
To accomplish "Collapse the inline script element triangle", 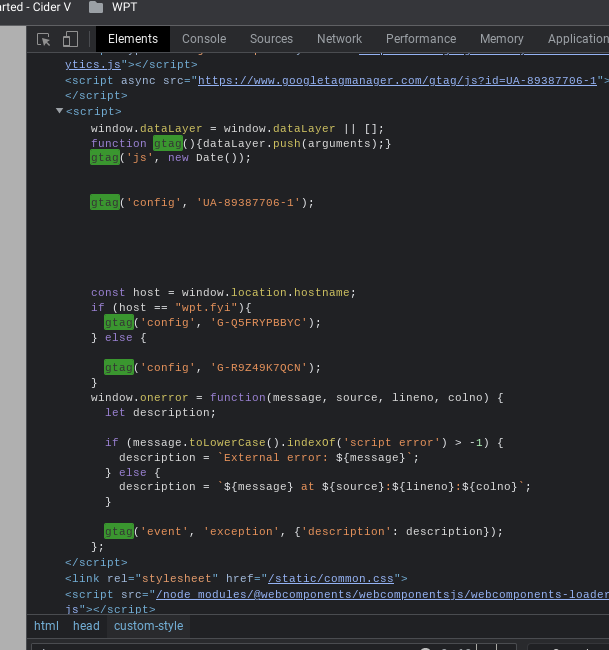I will pos(59,111).
